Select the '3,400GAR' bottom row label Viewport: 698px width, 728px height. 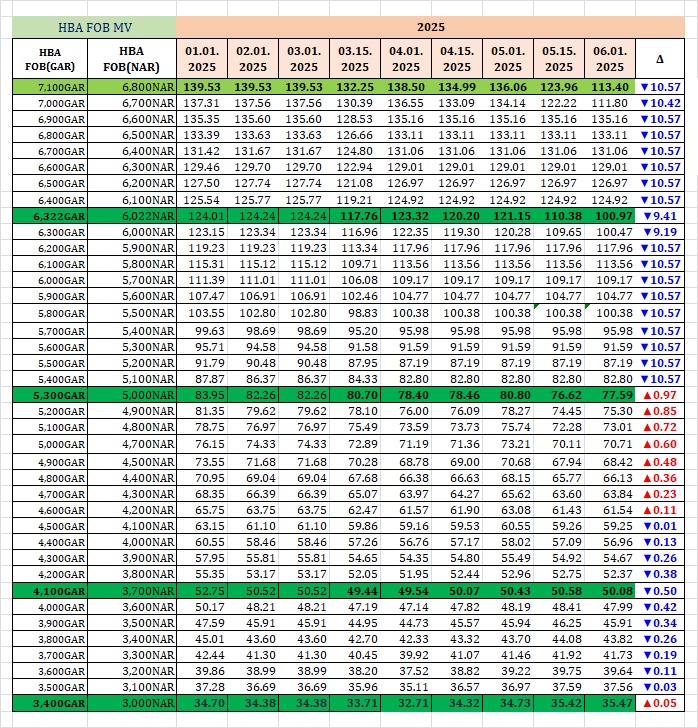pyautogui.click(x=50, y=703)
